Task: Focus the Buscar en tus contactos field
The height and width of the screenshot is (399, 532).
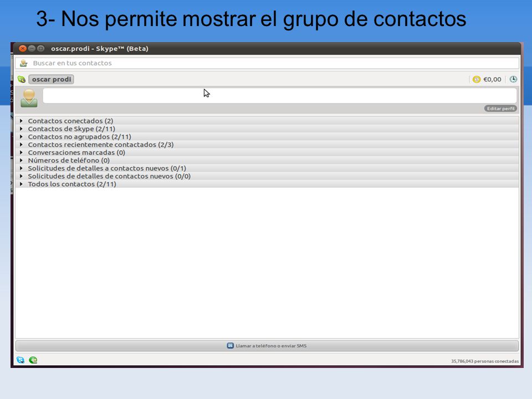Action: click(x=267, y=63)
